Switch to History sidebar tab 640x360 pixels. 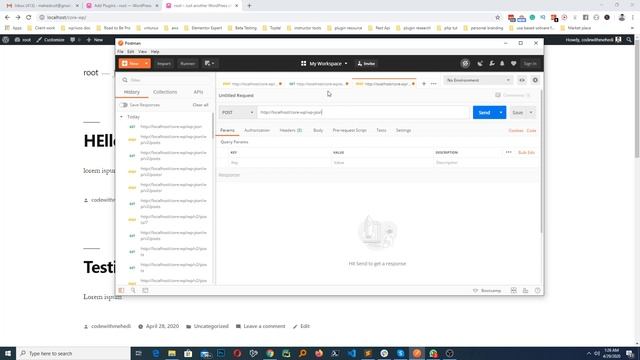click(x=131, y=92)
